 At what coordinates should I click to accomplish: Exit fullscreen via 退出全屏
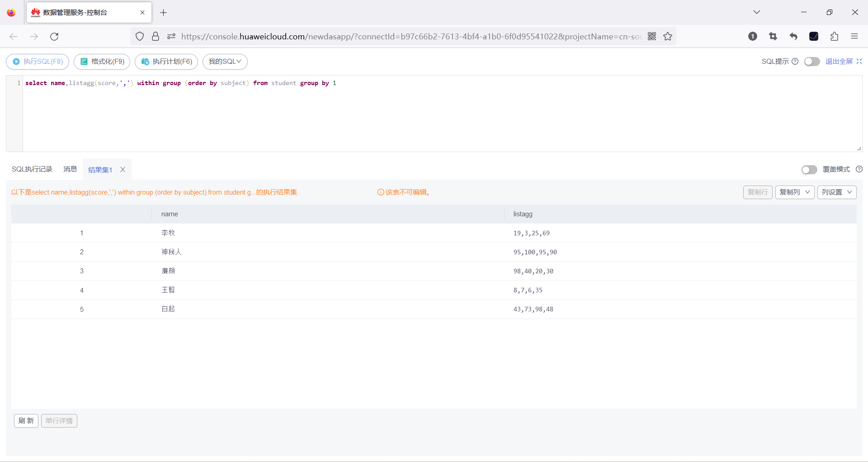coord(844,62)
